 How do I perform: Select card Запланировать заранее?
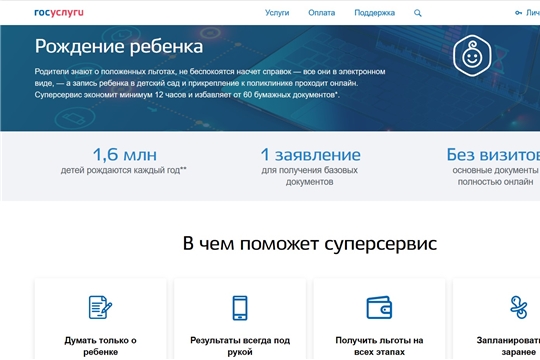[x=497, y=319]
